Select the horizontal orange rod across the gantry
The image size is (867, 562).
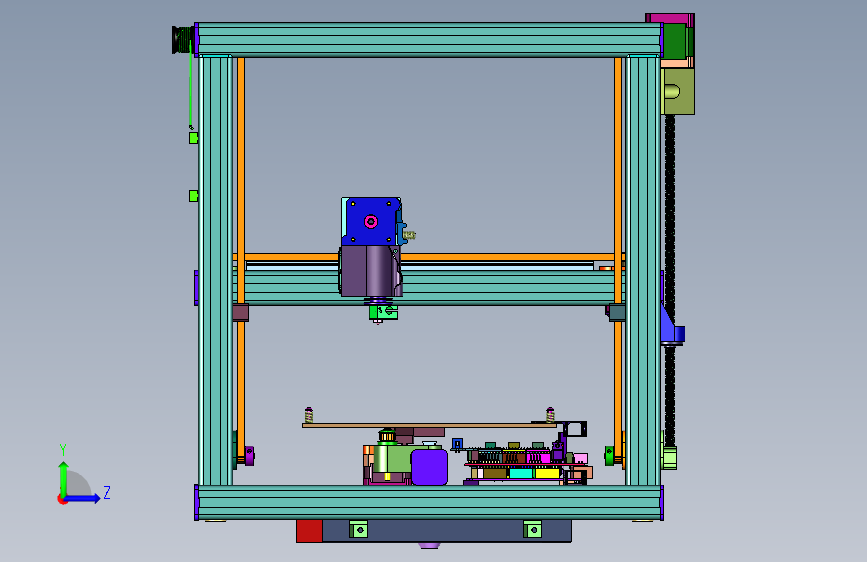498,257
